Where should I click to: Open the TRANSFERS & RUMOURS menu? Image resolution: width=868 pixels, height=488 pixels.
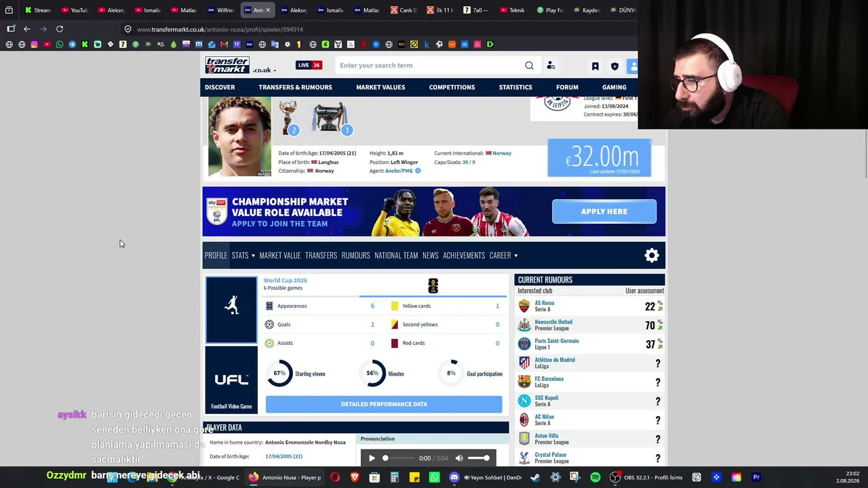[x=295, y=87]
